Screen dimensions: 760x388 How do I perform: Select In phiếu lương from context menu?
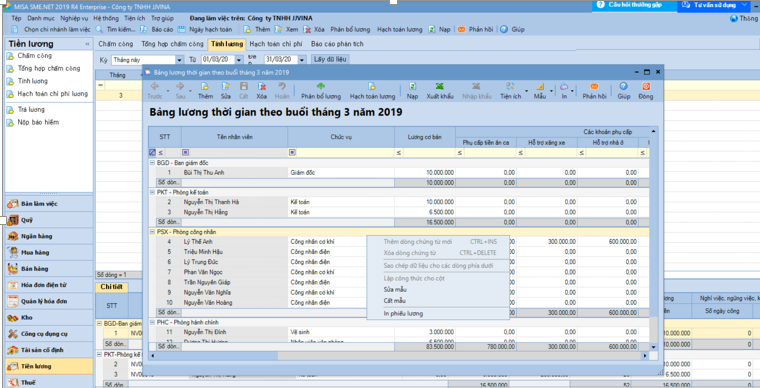pyautogui.click(x=403, y=313)
